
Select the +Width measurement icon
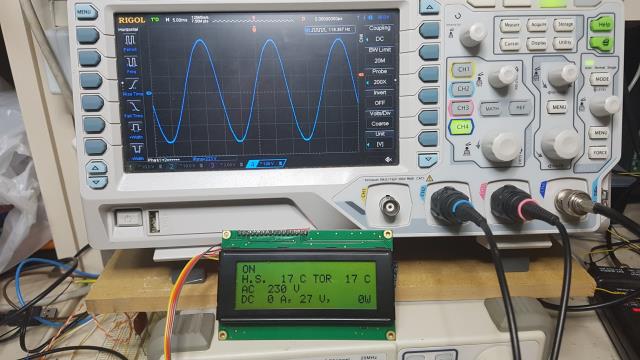point(136,131)
